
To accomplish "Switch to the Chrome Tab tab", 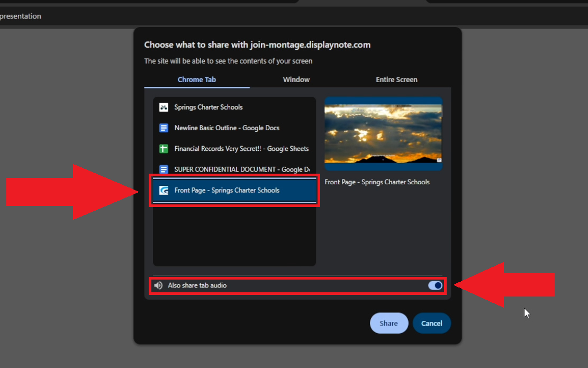I will (x=196, y=79).
